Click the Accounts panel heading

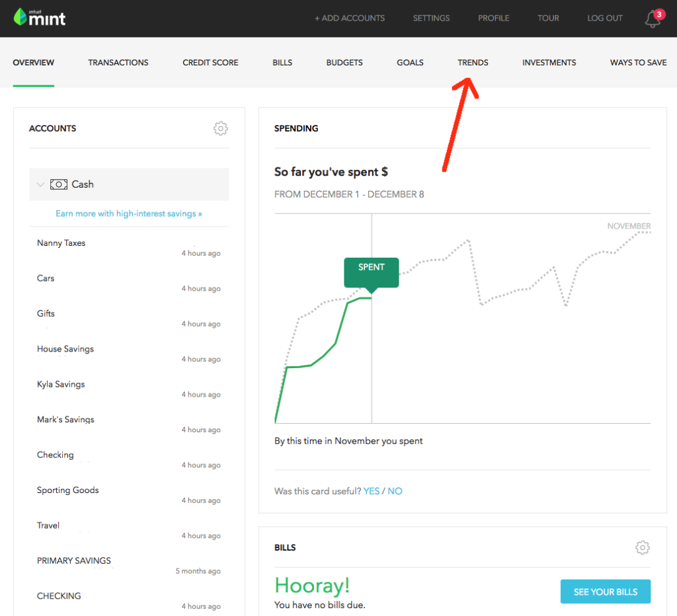(53, 129)
